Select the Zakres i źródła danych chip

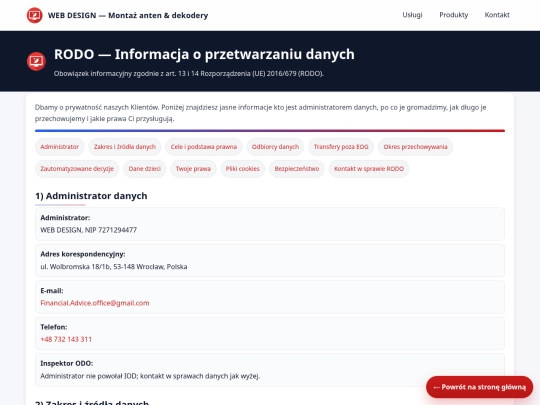[125, 147]
